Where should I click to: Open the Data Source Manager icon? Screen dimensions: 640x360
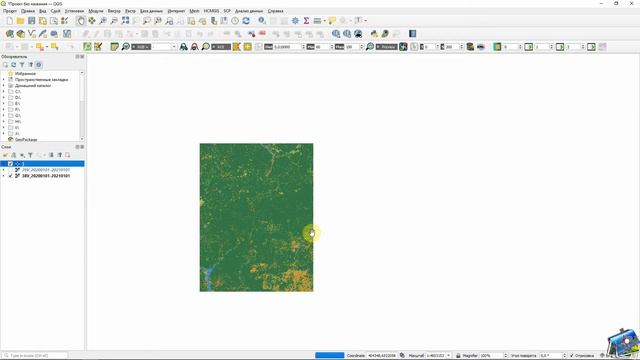pyautogui.click(x=9, y=34)
